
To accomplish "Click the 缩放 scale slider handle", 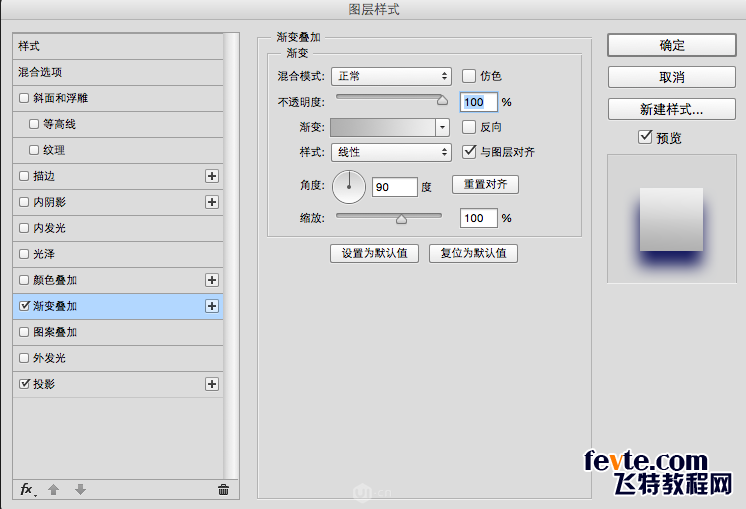I will [x=402, y=218].
